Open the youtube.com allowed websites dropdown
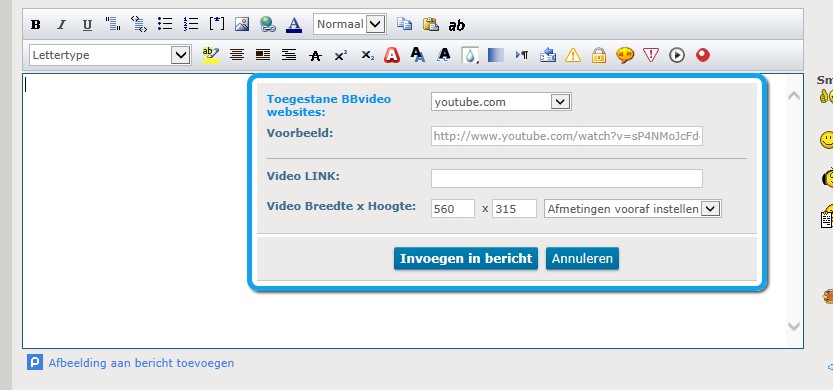This screenshot has width=833, height=390. coord(501,102)
